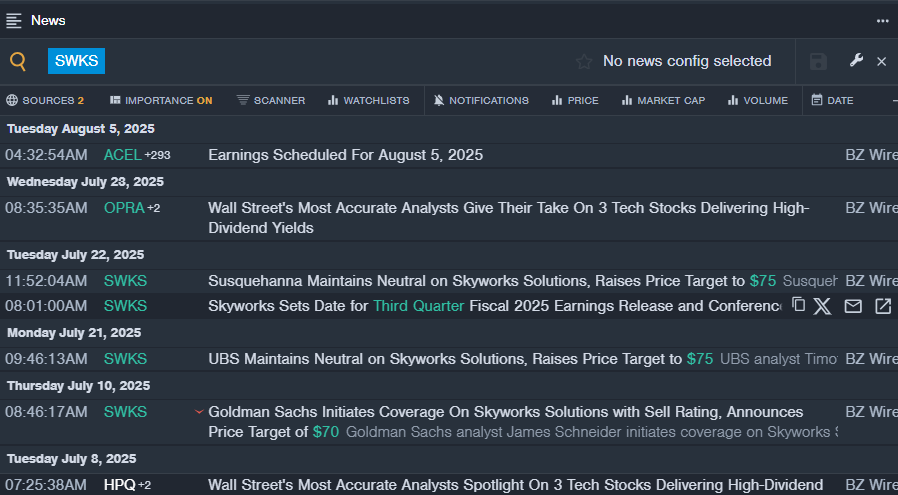Click the save config floppy disk icon
Viewport: 898px width, 495px height.
point(818,61)
